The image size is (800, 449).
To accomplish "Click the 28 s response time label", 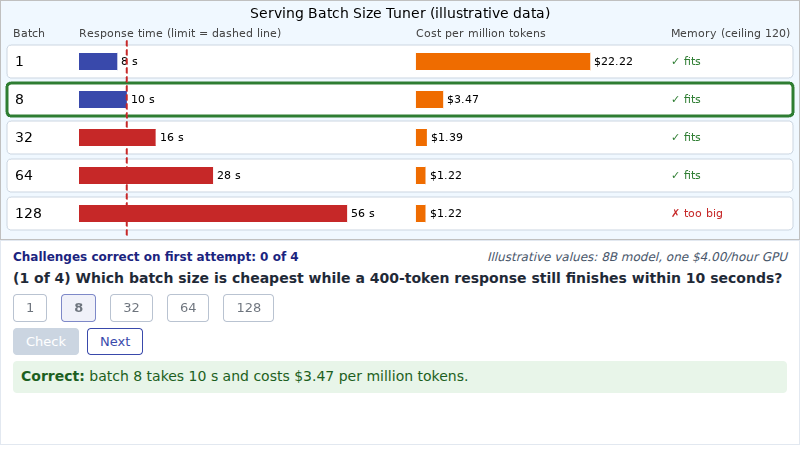I will (229, 175).
